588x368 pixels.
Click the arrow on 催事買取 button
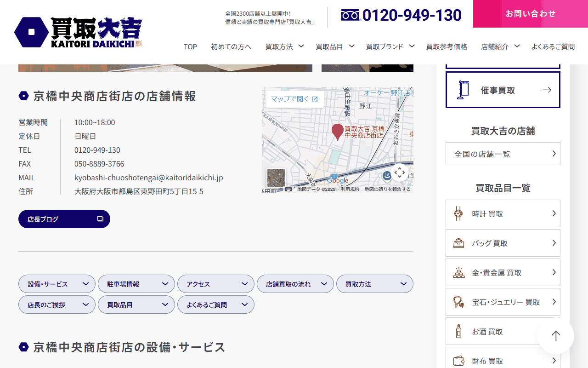(547, 90)
